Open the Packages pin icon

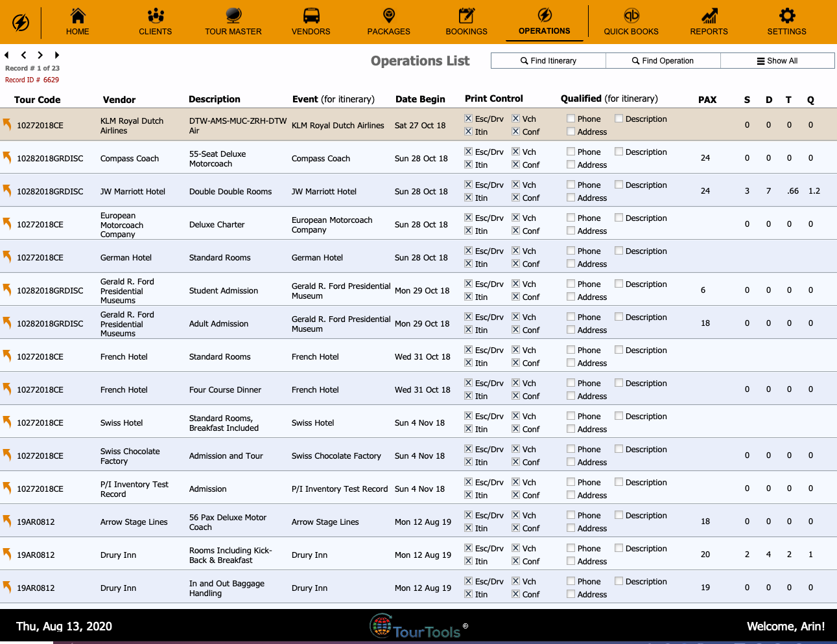coord(389,16)
